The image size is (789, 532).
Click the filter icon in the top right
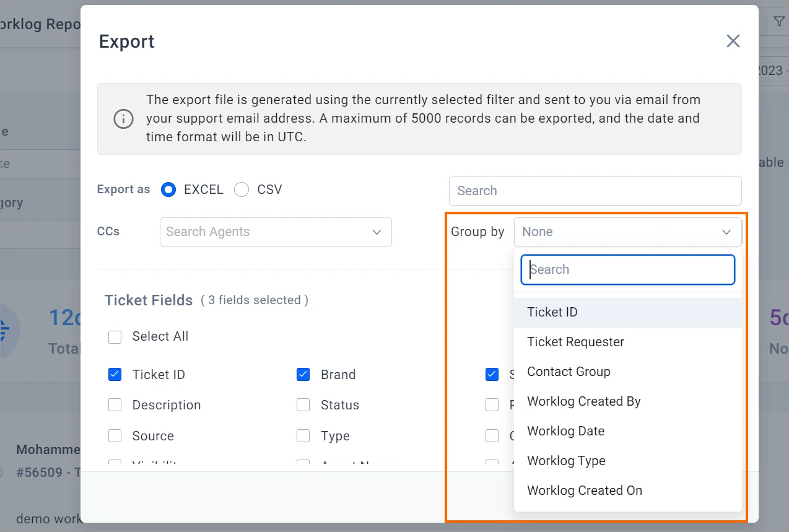coord(778,22)
